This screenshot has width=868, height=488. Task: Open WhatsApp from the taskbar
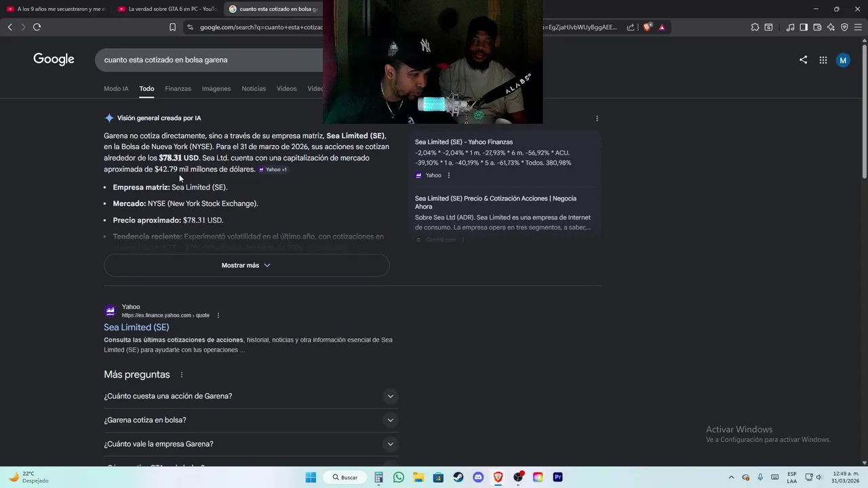399,477
